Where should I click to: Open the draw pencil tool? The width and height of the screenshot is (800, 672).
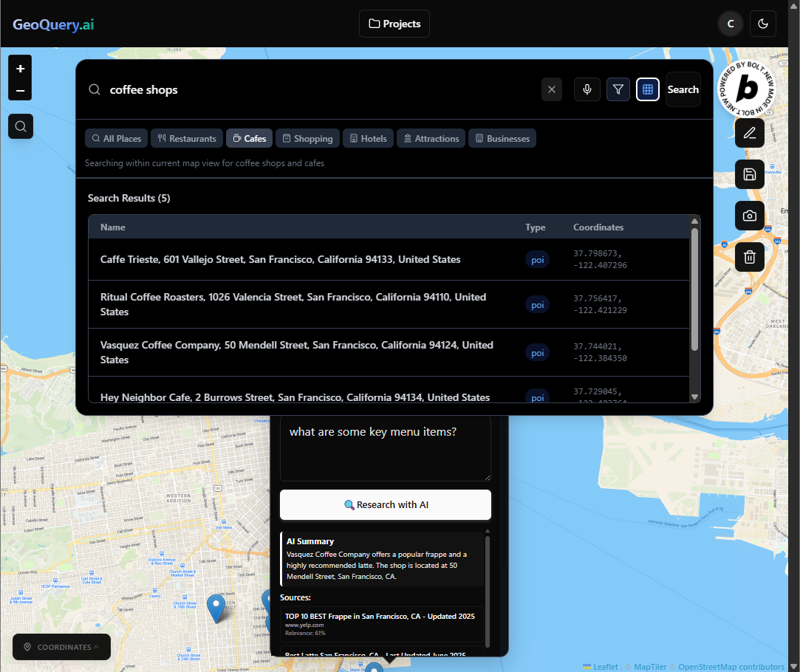(x=750, y=133)
